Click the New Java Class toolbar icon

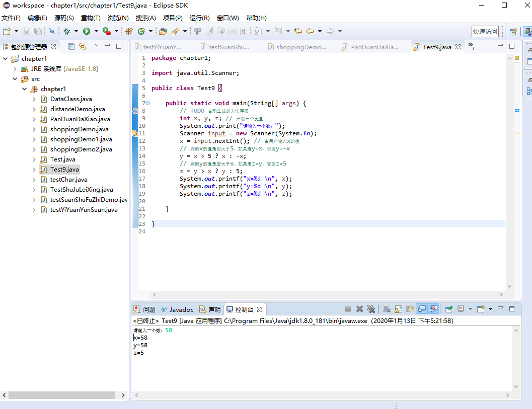[x=141, y=31]
